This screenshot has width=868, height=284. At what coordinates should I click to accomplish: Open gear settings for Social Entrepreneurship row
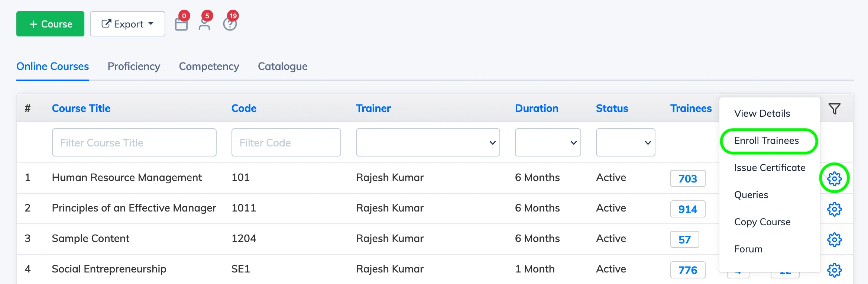click(x=835, y=270)
